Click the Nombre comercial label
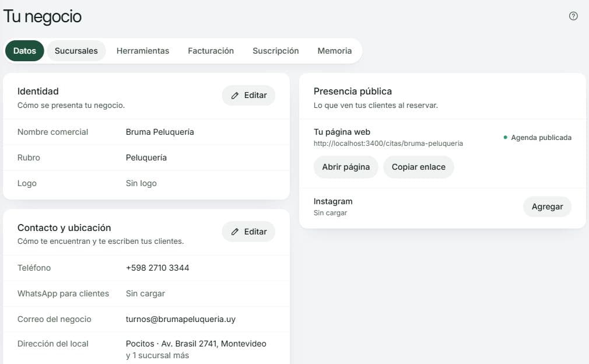Screen dimensions: 589x364 click(x=52, y=132)
